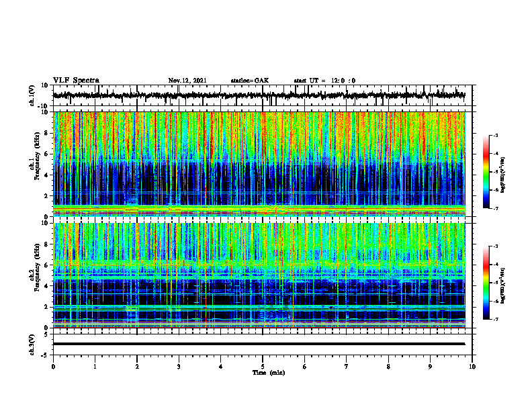Click the "-3" label on ch.1 color bar
Screen dimensions: 532x411
[x=495, y=135]
